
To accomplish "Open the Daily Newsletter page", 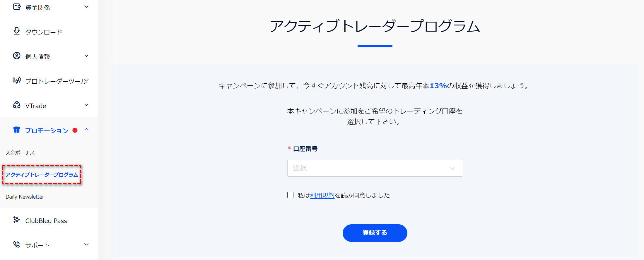I will [25, 197].
